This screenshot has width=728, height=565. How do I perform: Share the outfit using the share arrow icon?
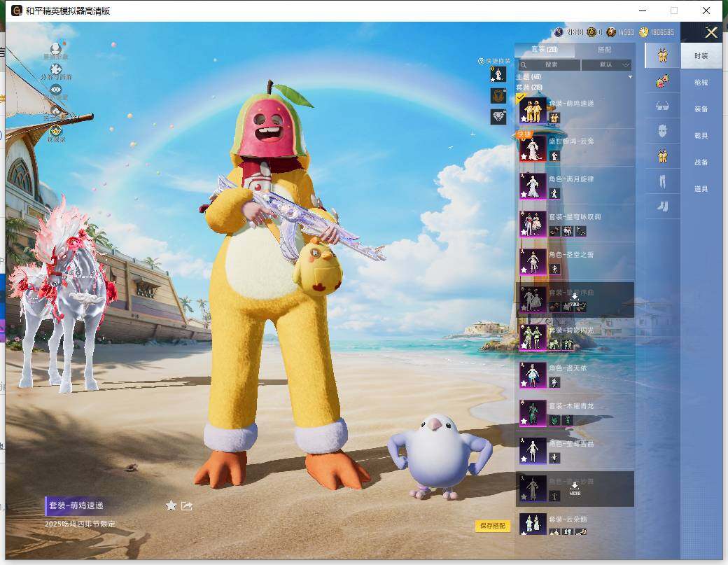tap(187, 505)
